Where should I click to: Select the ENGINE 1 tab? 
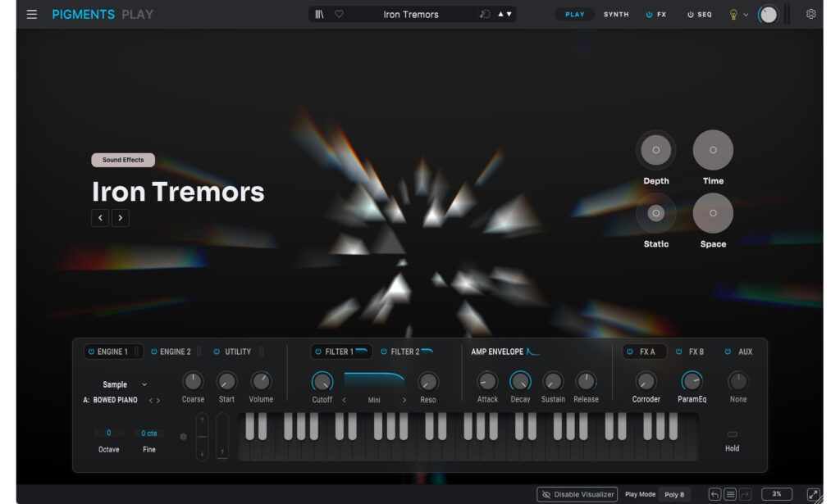(x=112, y=352)
